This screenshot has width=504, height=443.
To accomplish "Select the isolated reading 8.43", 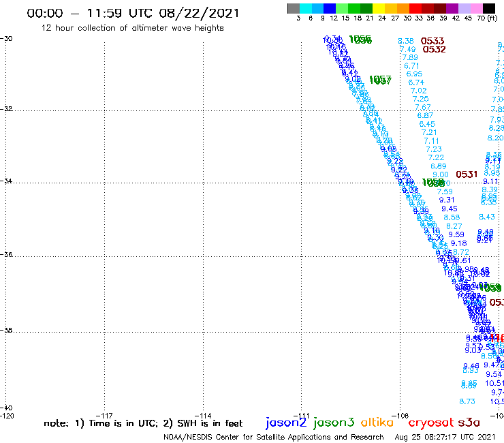I will [x=487, y=217].
